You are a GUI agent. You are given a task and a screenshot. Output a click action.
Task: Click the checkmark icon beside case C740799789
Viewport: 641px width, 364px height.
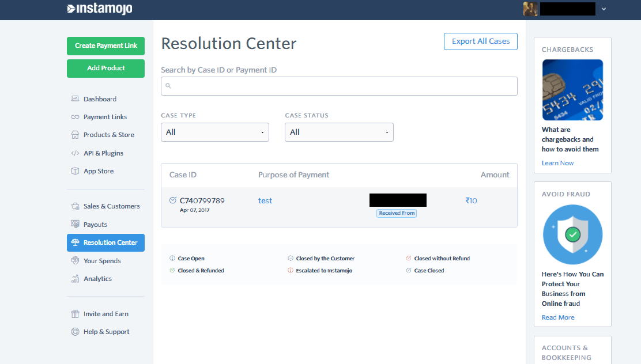[x=172, y=199]
